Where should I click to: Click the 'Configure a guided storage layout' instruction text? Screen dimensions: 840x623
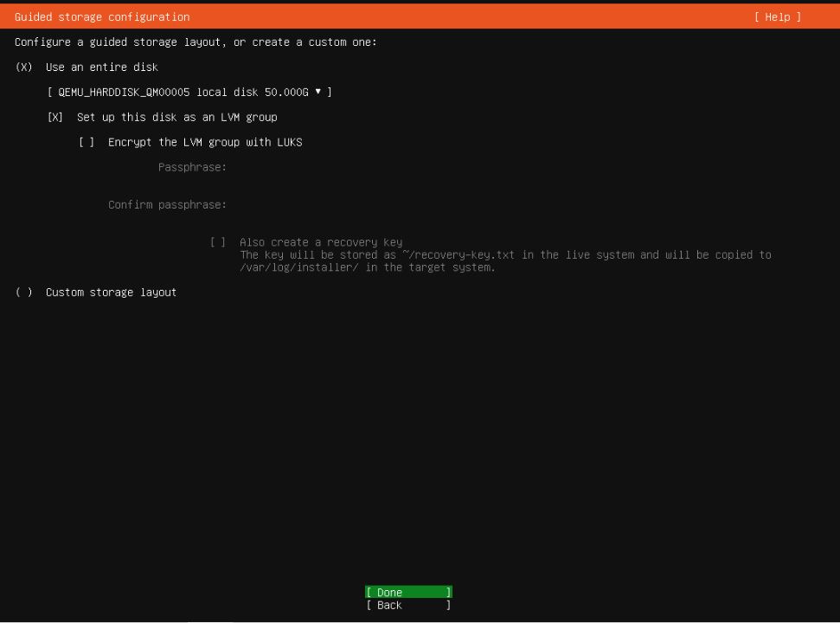pyautogui.click(x=196, y=42)
